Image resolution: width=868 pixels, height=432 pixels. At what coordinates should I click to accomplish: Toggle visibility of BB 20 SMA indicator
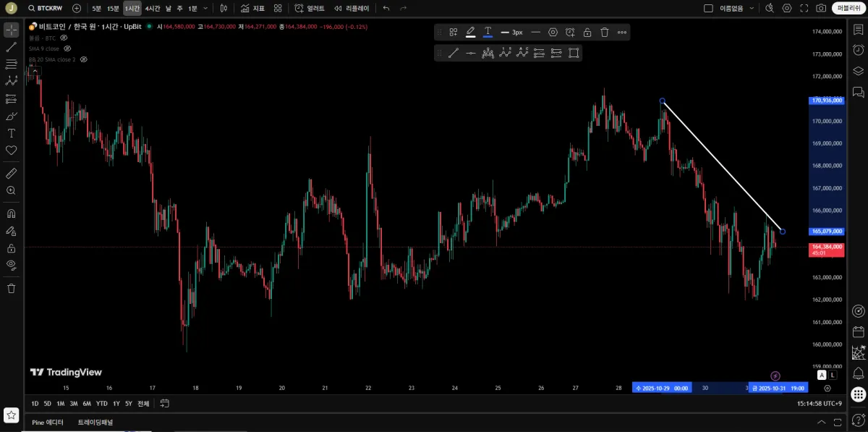click(83, 59)
